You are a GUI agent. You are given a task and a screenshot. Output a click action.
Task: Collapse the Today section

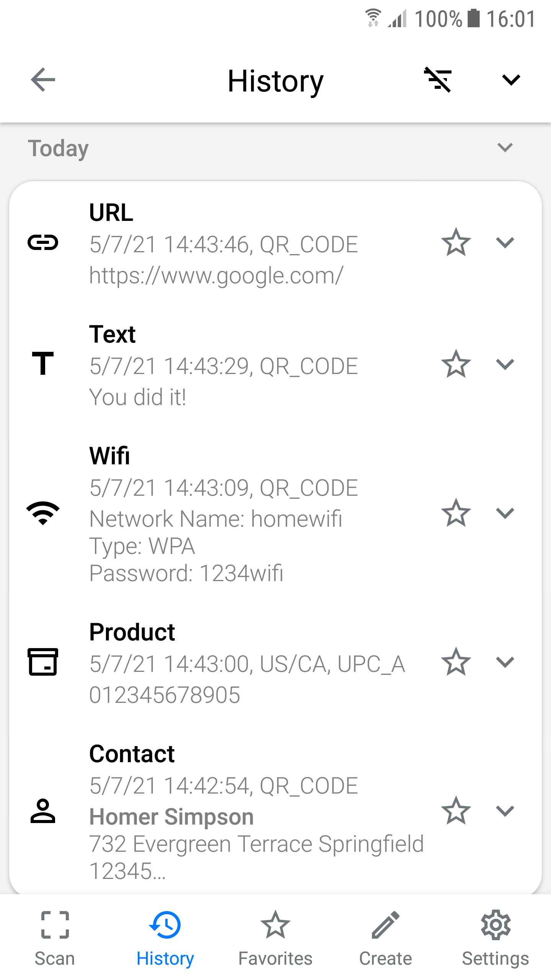(505, 147)
